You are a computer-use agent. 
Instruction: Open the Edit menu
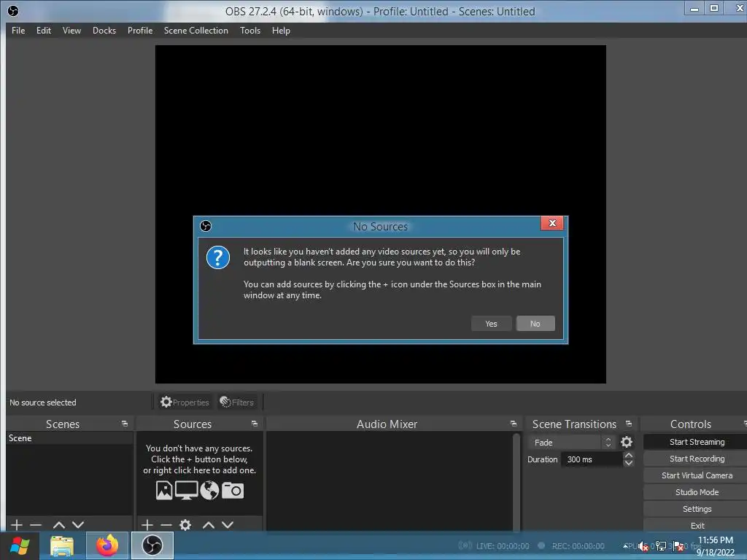tap(44, 31)
